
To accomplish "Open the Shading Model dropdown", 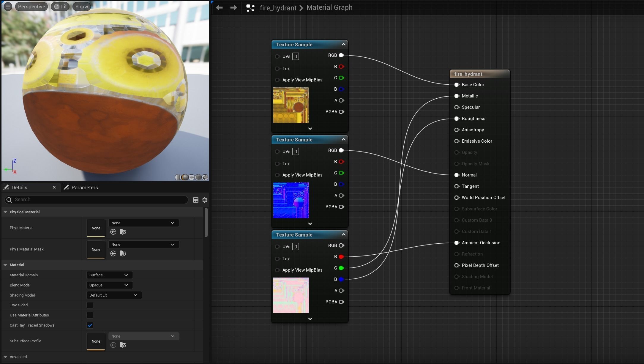I will tap(113, 295).
